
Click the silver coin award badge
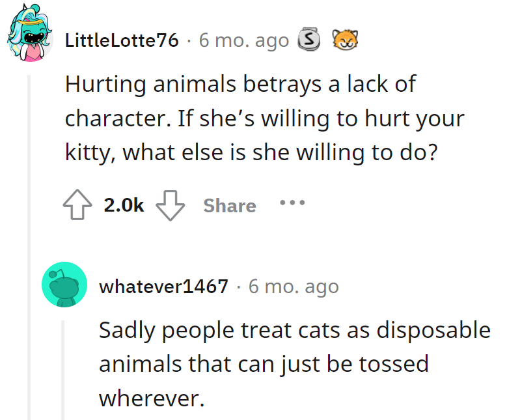tap(308, 40)
